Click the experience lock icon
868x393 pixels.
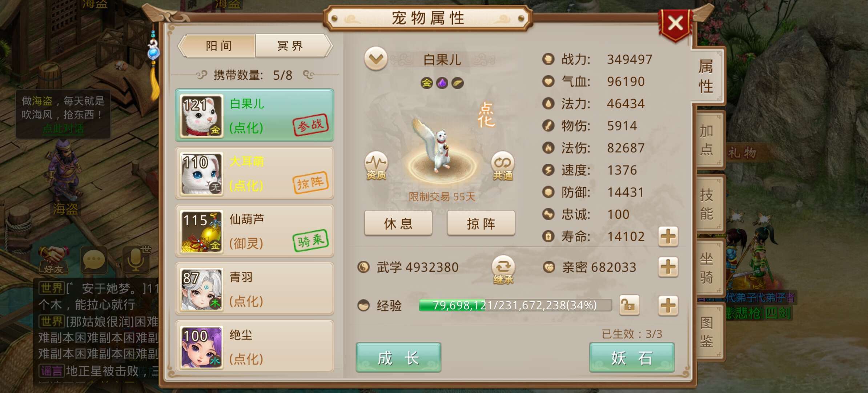tap(629, 305)
